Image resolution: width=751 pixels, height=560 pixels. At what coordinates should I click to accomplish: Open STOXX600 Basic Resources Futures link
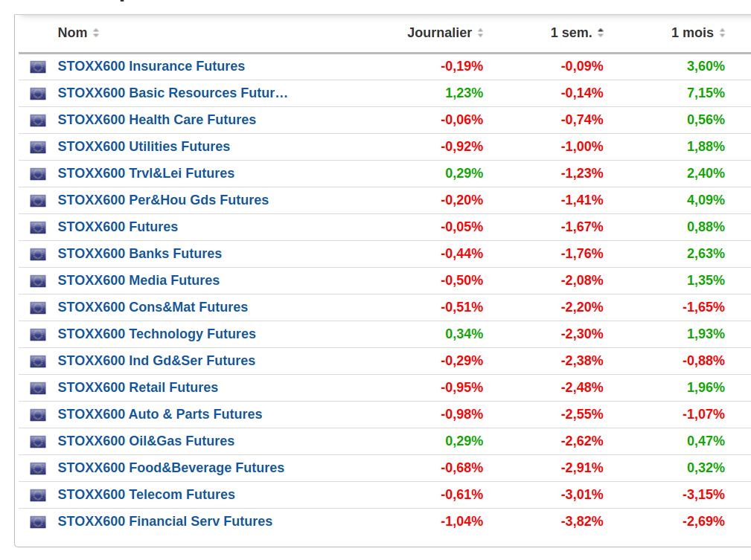coord(172,93)
